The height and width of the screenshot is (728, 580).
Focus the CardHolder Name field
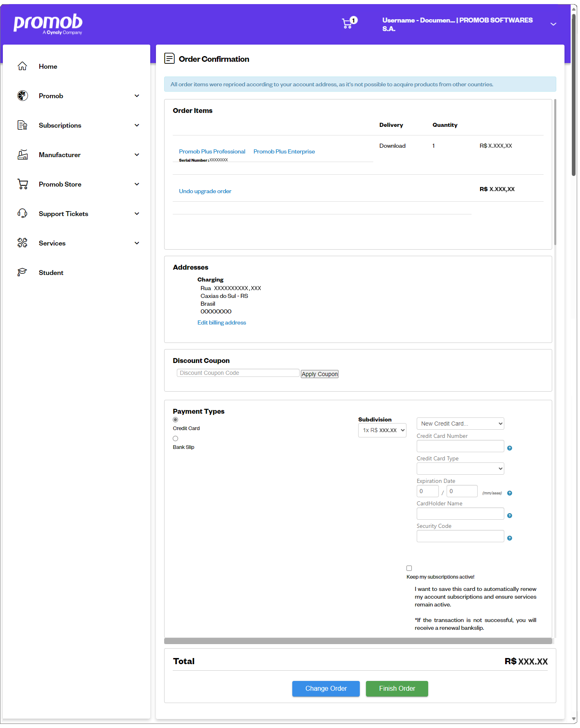tap(460, 514)
